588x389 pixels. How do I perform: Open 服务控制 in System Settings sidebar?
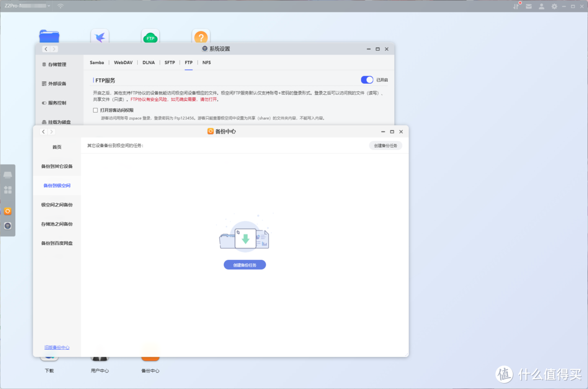54,103
